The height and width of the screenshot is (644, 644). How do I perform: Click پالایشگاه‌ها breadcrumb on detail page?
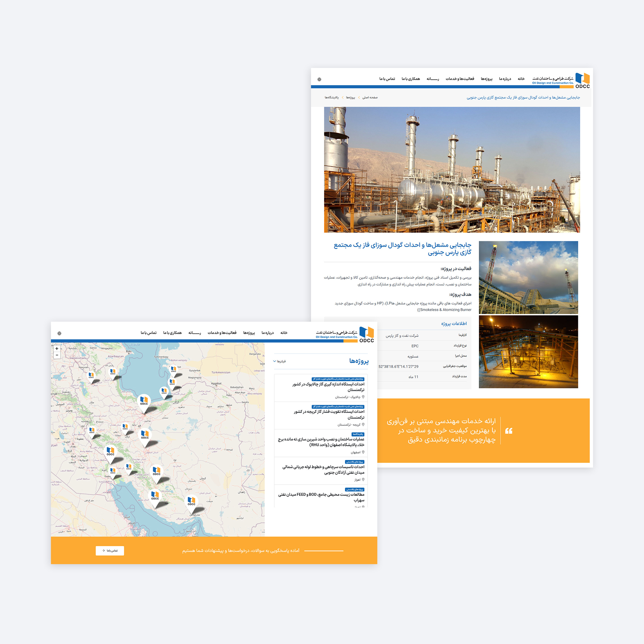pyautogui.click(x=332, y=98)
